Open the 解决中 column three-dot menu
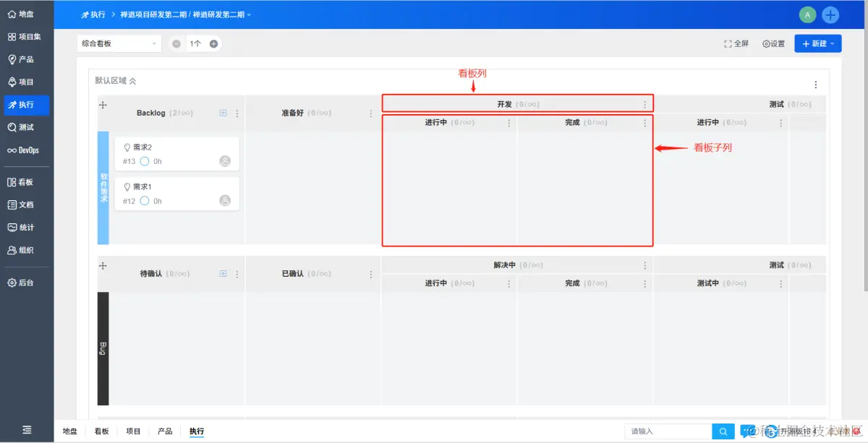 tap(645, 266)
